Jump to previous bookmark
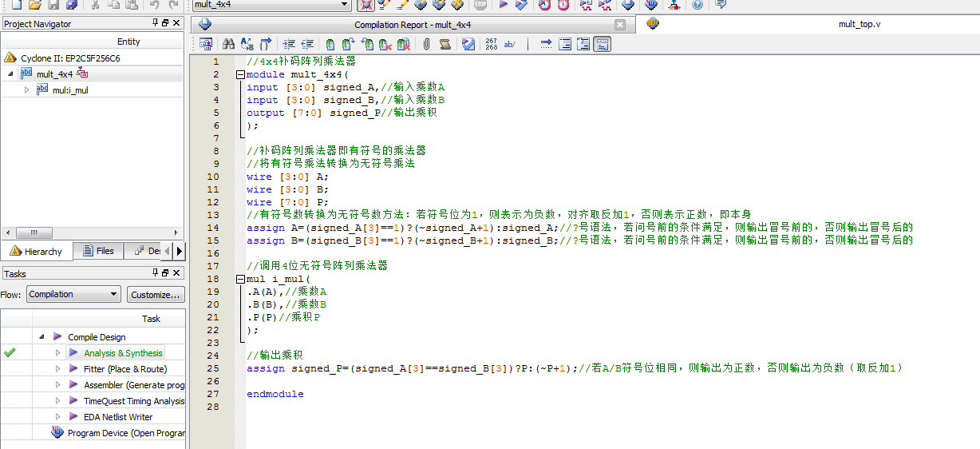Screen dimensions: 980x449 367,45
